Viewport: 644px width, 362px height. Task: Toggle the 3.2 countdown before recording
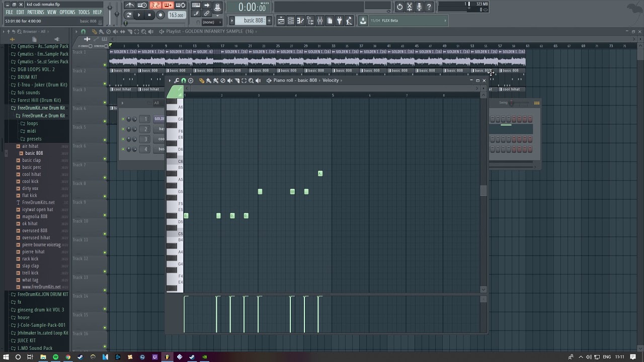155,5
